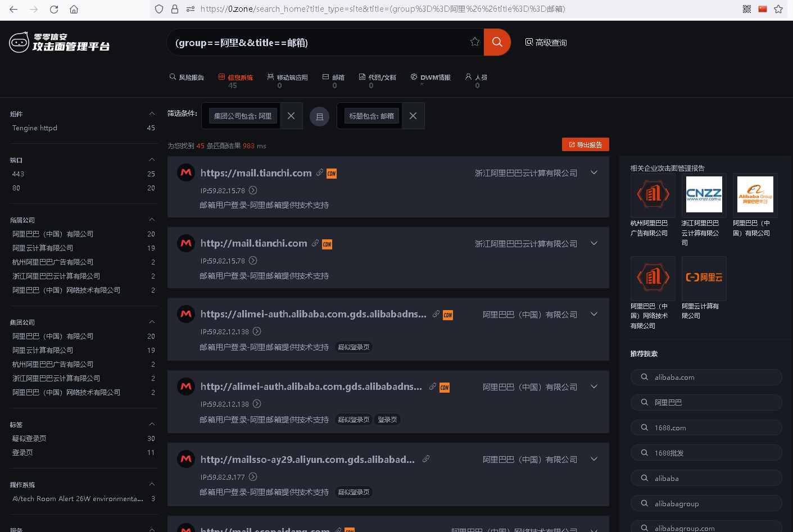Click IP arrow for https://alimei-auth 59.82.12.138
793x532 pixels.
coord(257,331)
